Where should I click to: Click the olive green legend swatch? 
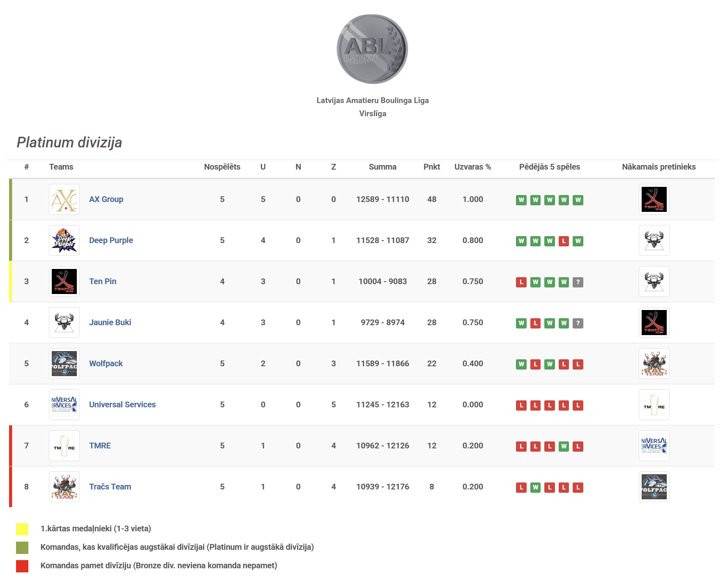[22, 547]
